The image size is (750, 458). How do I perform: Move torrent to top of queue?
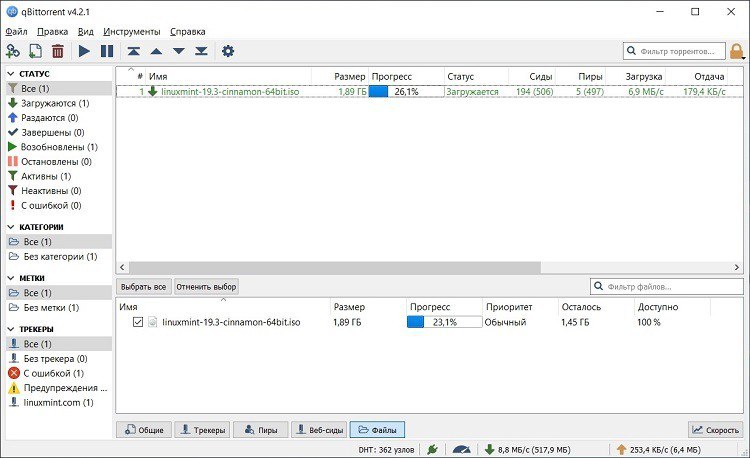coord(133,51)
